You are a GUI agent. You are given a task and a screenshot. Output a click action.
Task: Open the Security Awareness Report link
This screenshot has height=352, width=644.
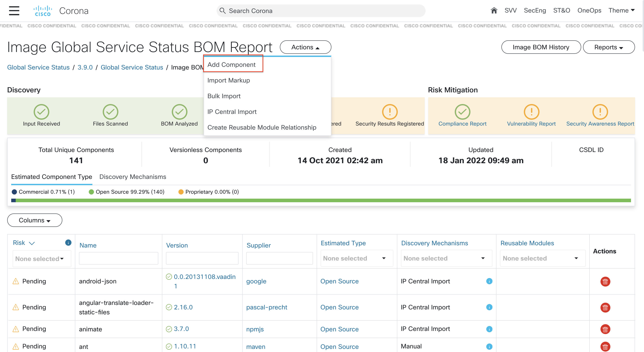point(600,124)
